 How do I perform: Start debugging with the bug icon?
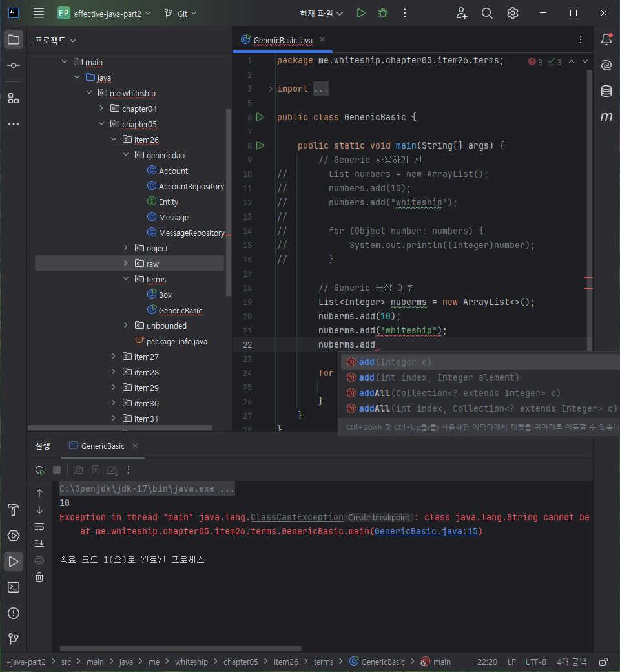click(383, 14)
